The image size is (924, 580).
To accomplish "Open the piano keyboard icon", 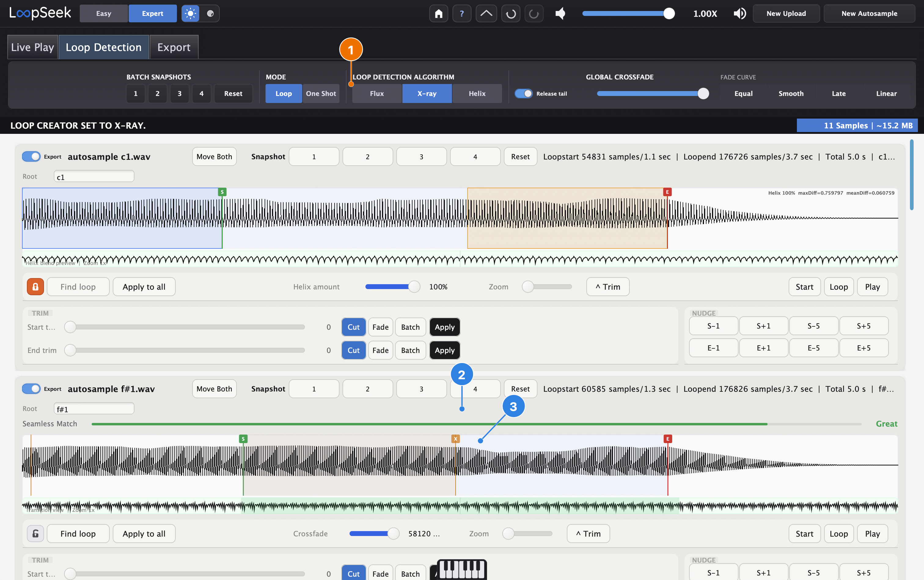I will point(461,569).
